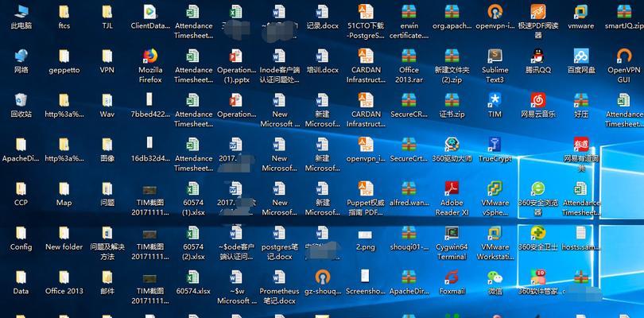This screenshot has height=318, width=644.
Task: Select the VPN folder
Action: pos(107,61)
